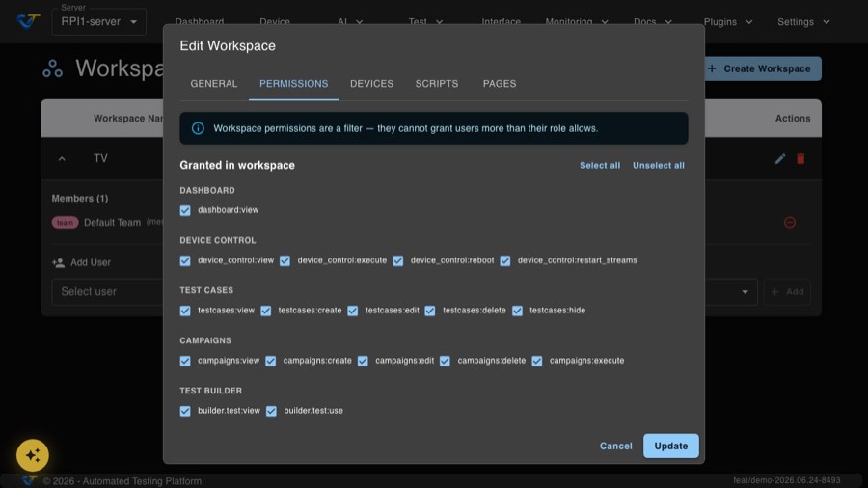
Task: Toggle device_control:restart_streams checkbox
Action: (x=505, y=260)
